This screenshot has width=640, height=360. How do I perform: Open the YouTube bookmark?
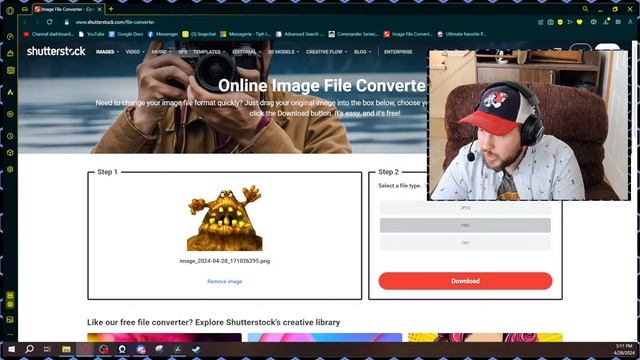point(91,34)
